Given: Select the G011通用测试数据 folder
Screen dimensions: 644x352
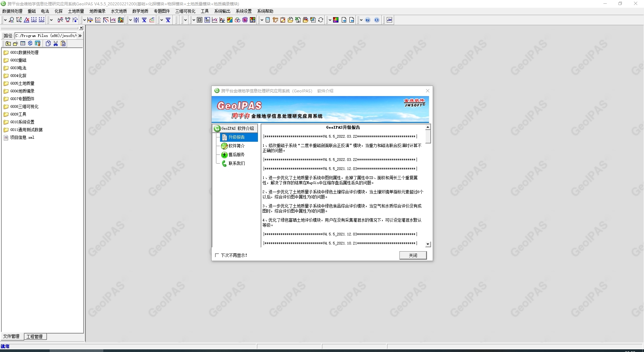Looking at the screenshot, I should 23,130.
